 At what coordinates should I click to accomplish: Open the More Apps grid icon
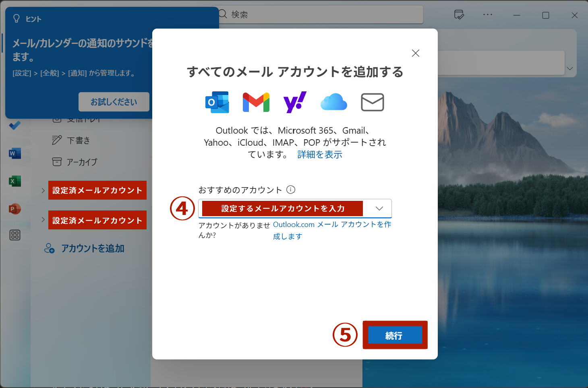coord(14,235)
